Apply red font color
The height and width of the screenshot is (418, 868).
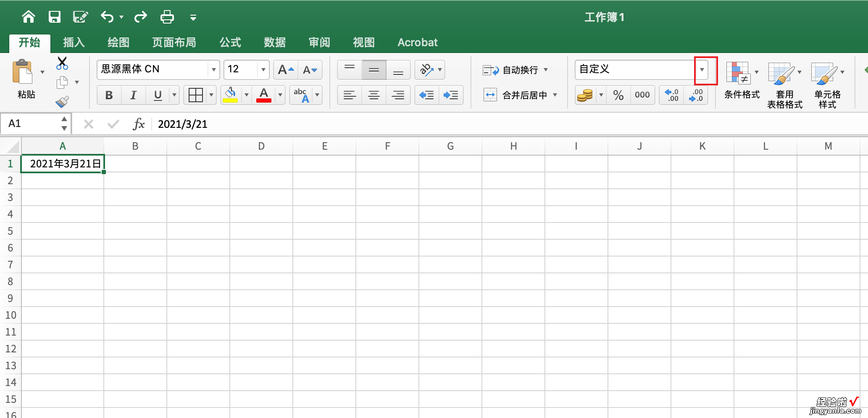coord(264,95)
